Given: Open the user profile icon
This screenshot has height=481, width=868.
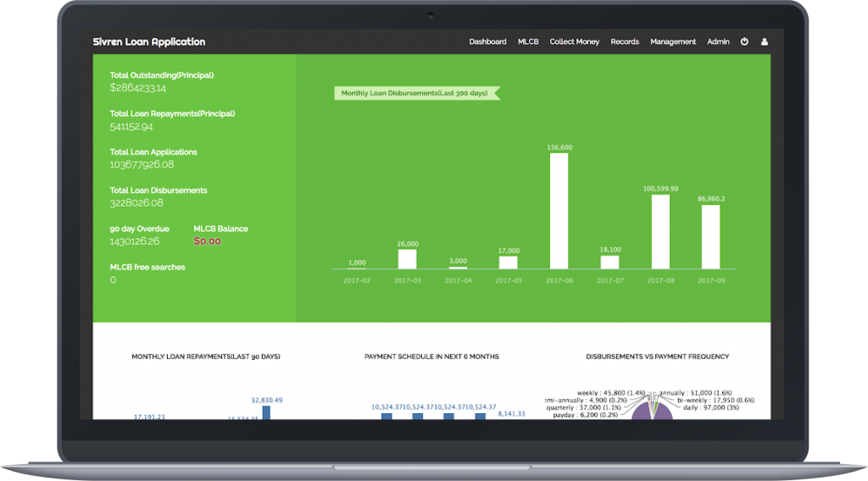Looking at the screenshot, I should 765,41.
